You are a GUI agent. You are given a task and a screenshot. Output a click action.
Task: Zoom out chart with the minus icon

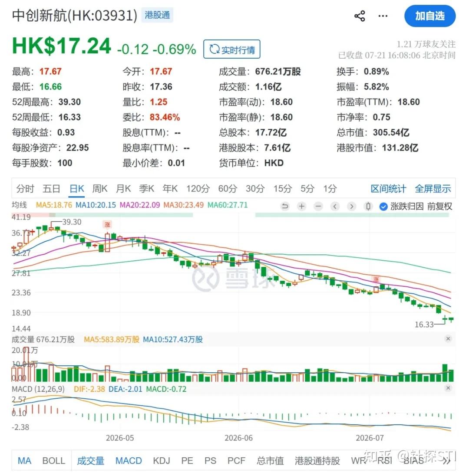point(318,207)
